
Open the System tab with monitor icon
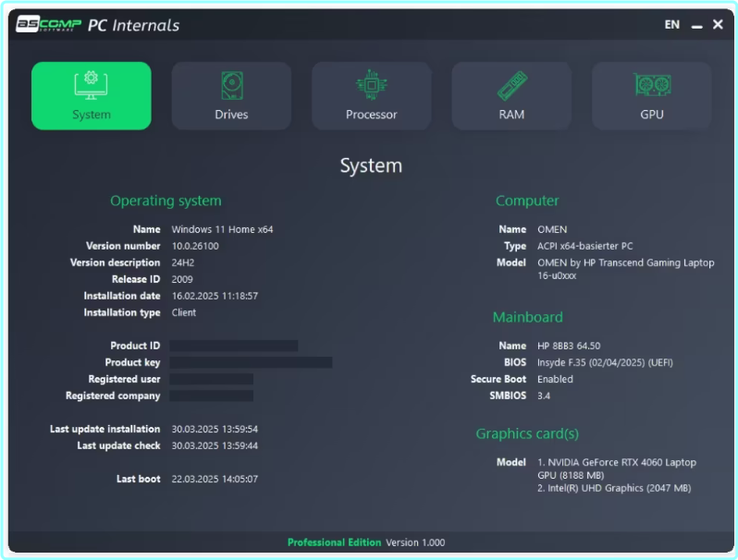92,96
